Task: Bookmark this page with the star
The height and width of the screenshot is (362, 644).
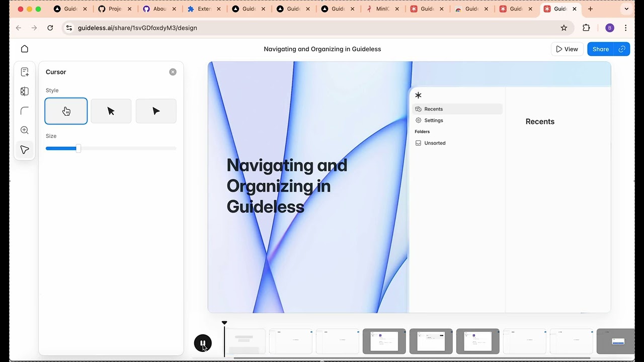Action: pyautogui.click(x=564, y=28)
